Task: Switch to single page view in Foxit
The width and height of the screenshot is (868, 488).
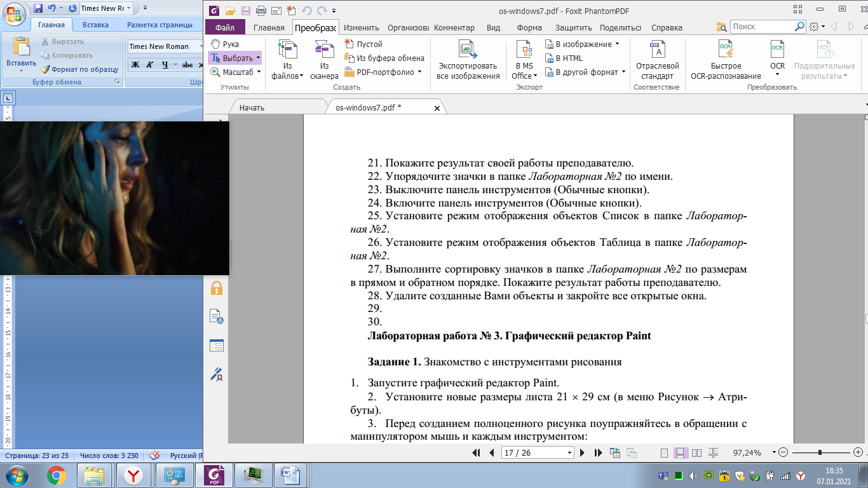Action: coord(665,452)
